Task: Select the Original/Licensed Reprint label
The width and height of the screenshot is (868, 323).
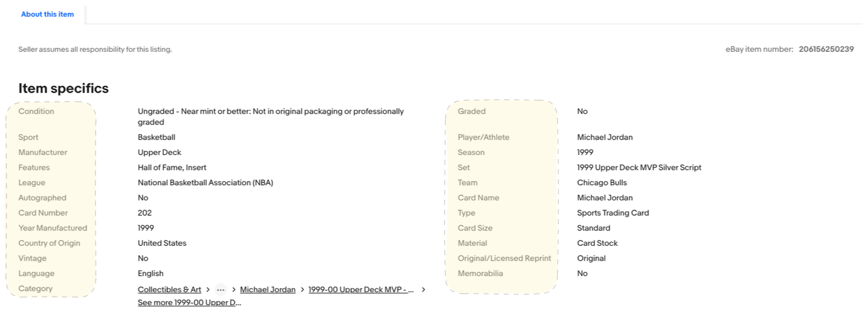Action: point(505,258)
